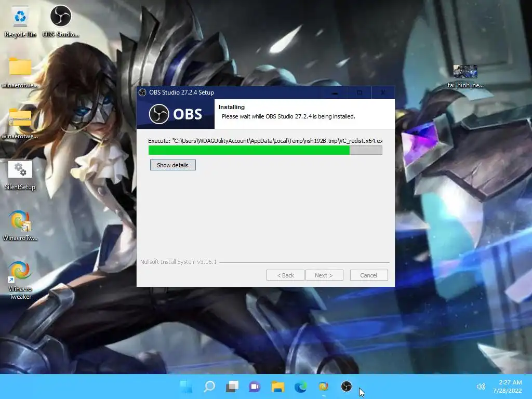Open taskbar Search
The height and width of the screenshot is (399, 532).
click(x=209, y=387)
